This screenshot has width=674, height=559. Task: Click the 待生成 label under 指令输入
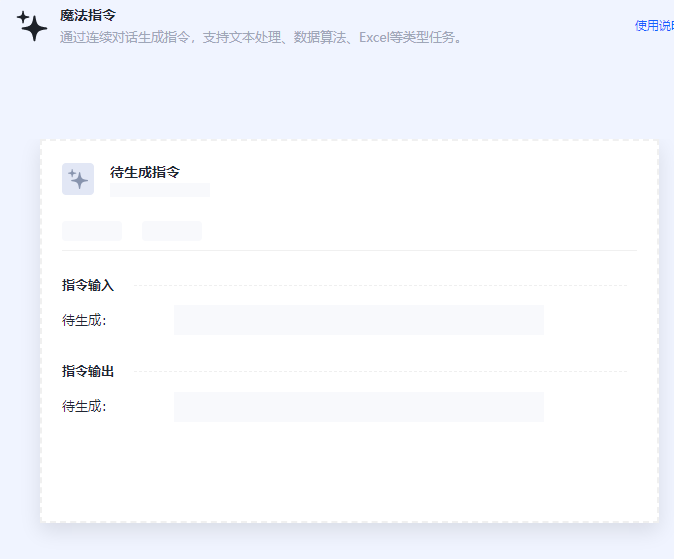pos(84,320)
